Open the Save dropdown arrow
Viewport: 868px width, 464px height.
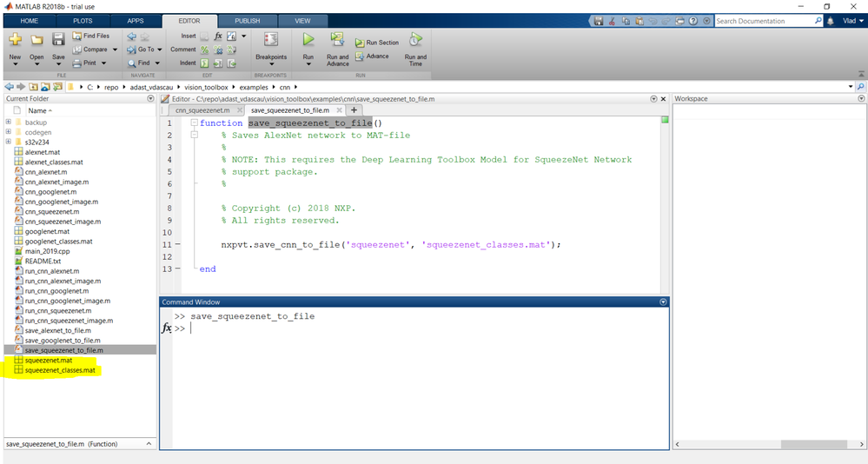58,64
